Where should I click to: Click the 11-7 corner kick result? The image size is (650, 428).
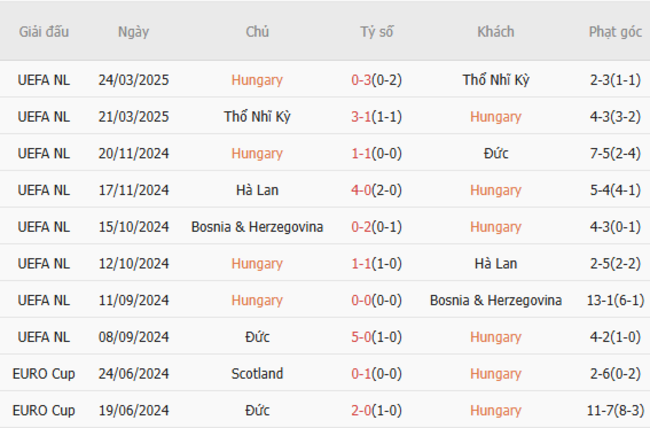[603, 410]
